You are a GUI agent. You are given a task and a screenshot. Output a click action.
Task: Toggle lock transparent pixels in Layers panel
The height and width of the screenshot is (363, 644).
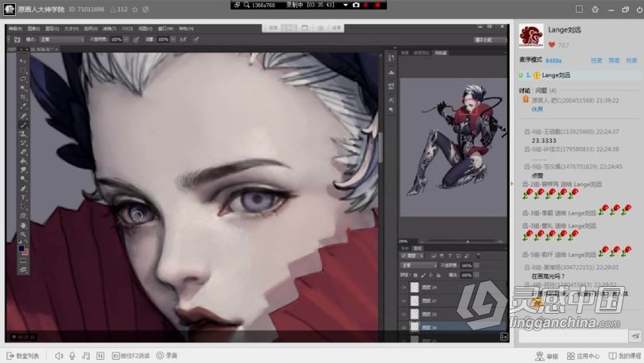point(415,275)
